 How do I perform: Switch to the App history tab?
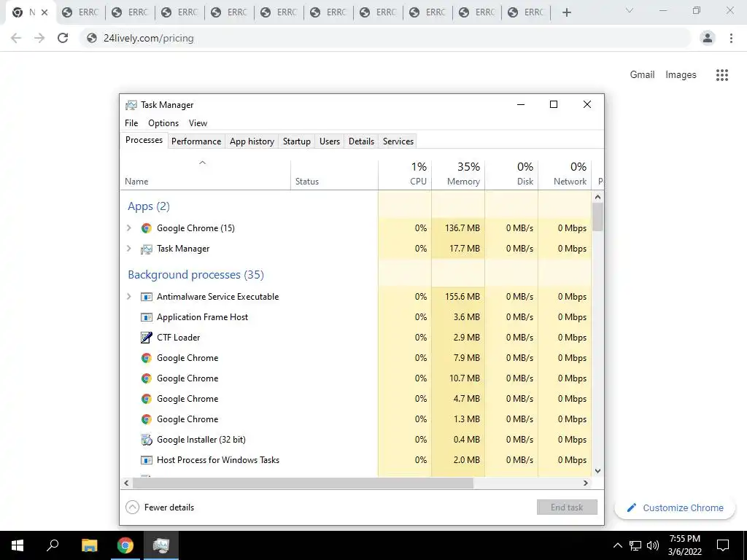click(x=252, y=141)
